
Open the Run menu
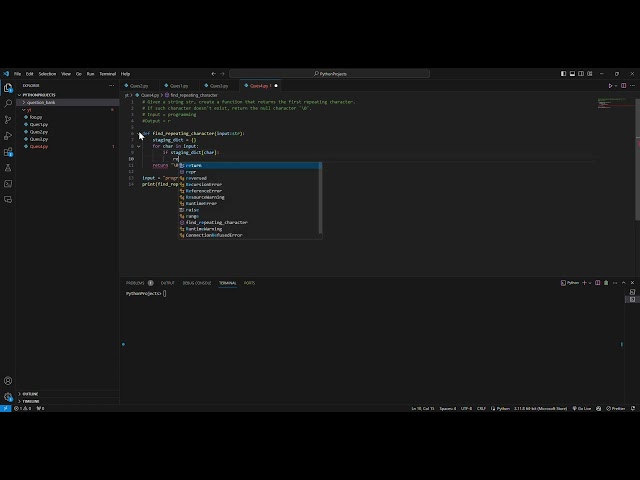(x=91, y=74)
